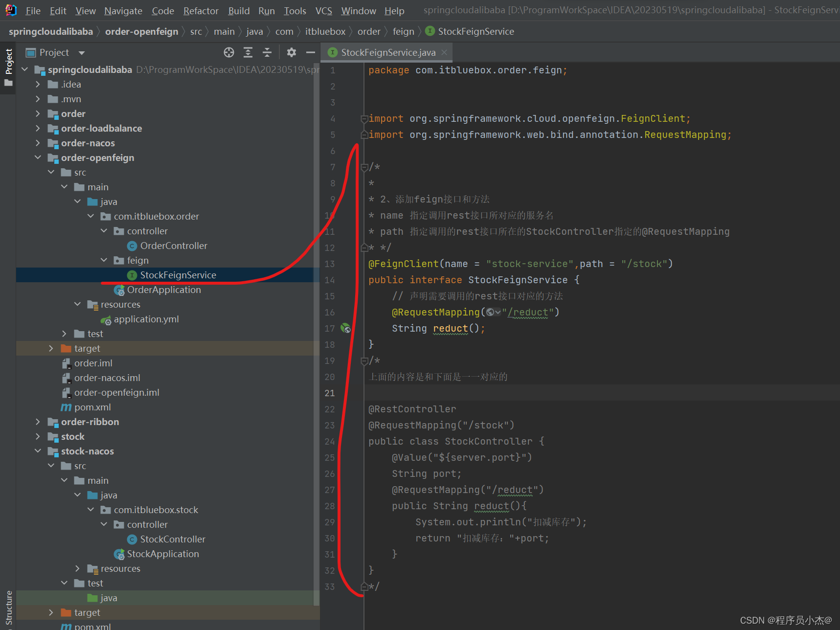This screenshot has height=630, width=840.
Task: Click the locate/select opened file icon
Action: click(229, 52)
